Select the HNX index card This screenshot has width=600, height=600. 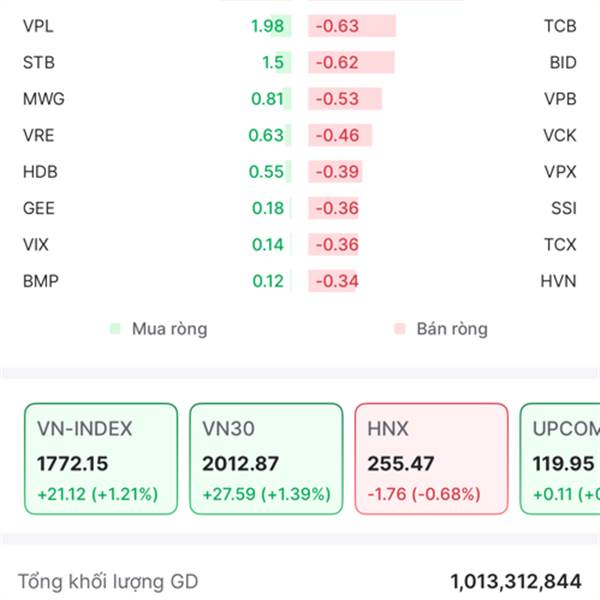[x=431, y=459]
